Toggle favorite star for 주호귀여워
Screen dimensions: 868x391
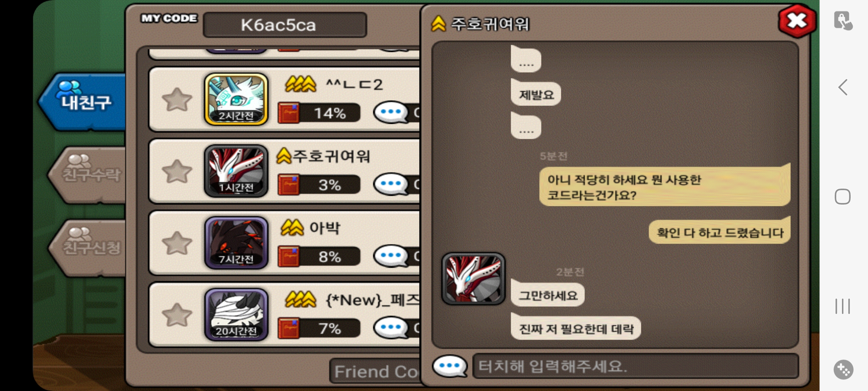tap(177, 171)
